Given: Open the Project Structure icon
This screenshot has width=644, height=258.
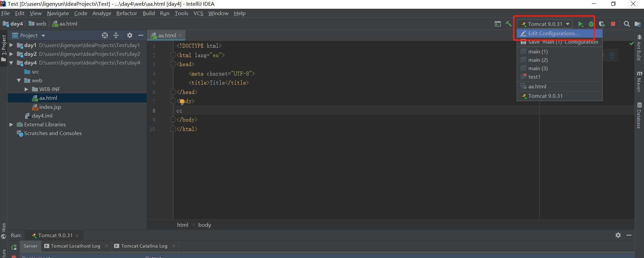Looking at the screenshot, I should (x=637, y=24).
